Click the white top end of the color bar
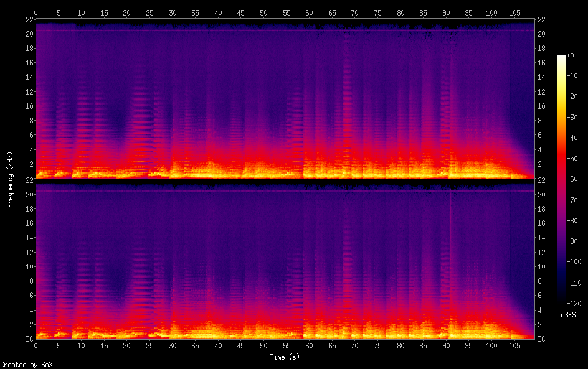This screenshot has height=369, width=588. coord(562,57)
